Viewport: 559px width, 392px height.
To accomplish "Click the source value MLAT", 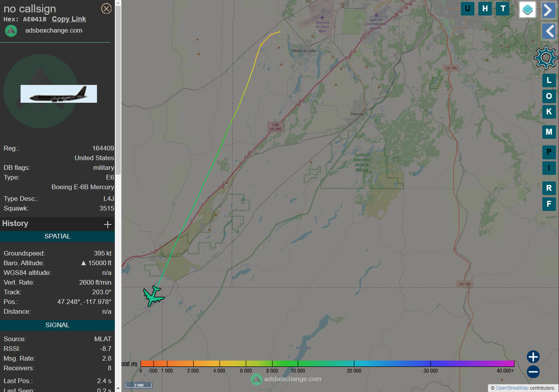I will click(103, 339).
